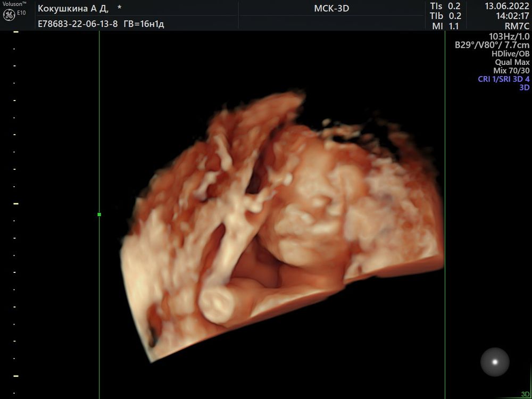Select the RM7C probe label
Viewport: 532px width, 399px height.
[x=517, y=26]
